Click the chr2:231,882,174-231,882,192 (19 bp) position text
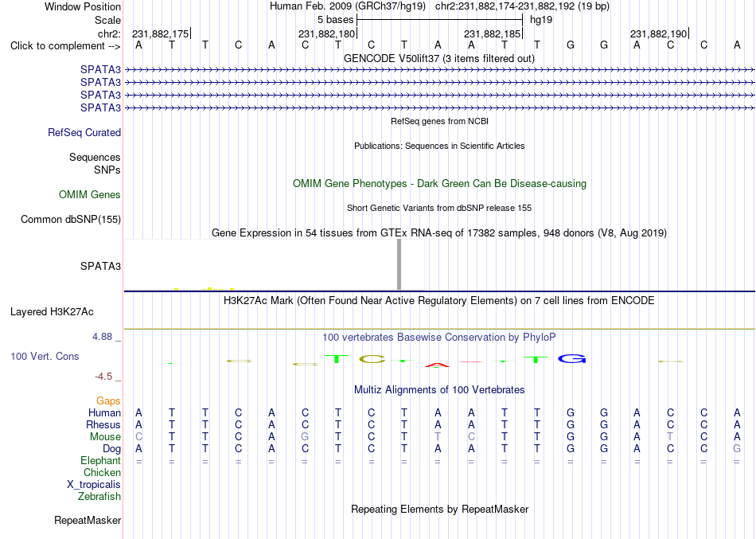 coord(522,6)
